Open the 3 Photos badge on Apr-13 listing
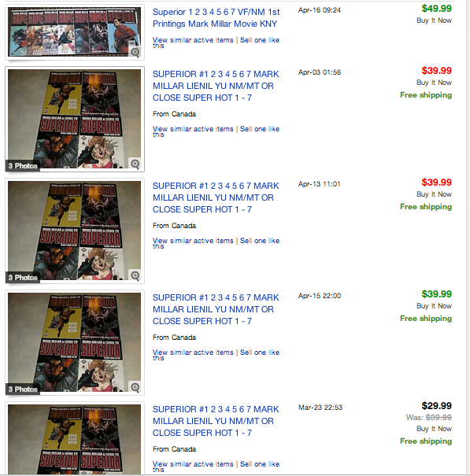 click(23, 278)
